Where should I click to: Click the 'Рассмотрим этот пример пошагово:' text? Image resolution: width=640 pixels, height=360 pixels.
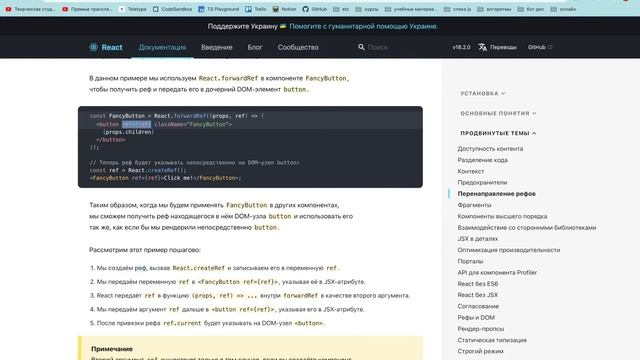click(145, 250)
